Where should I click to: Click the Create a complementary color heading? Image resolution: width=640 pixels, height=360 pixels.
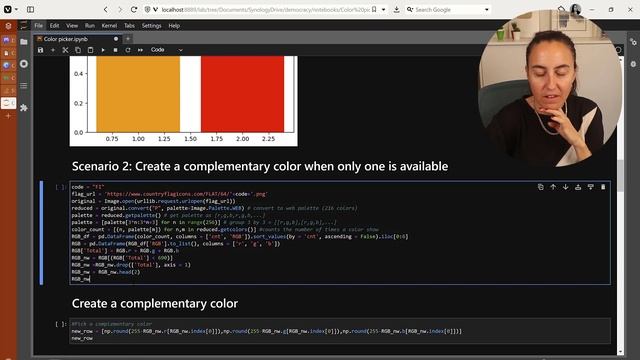click(155, 303)
